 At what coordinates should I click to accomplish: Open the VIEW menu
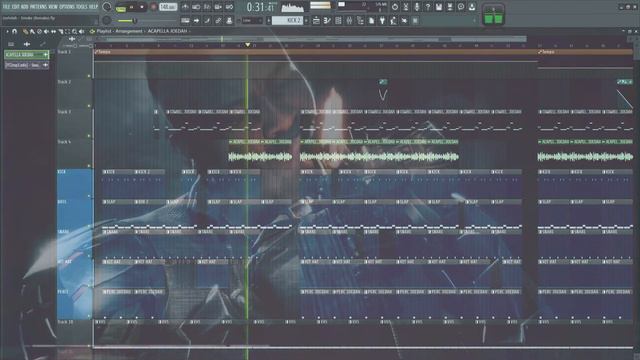tap(53, 7)
